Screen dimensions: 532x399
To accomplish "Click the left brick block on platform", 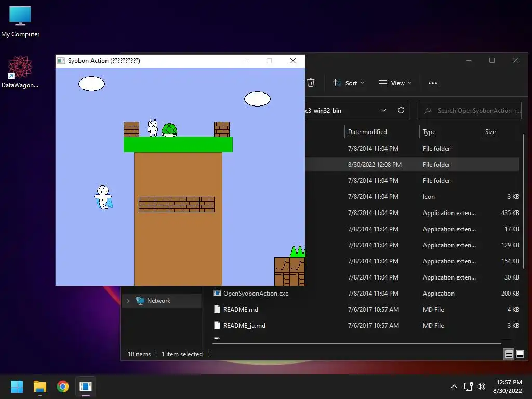I will tap(131, 129).
